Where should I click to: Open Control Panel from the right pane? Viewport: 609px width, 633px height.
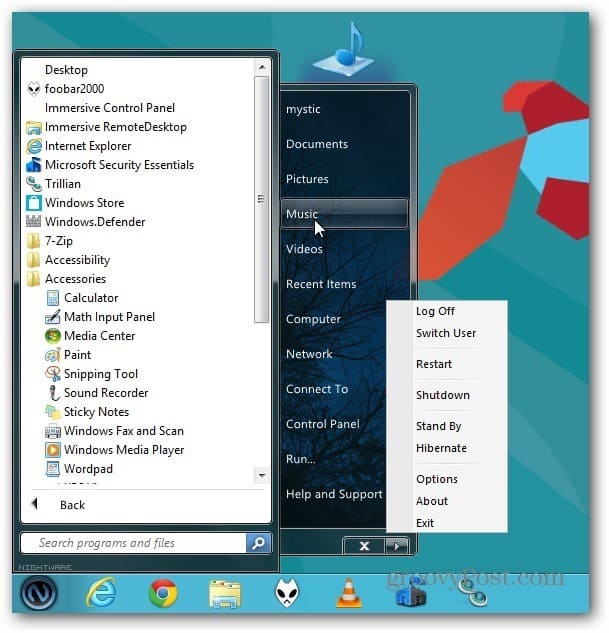[x=322, y=424]
